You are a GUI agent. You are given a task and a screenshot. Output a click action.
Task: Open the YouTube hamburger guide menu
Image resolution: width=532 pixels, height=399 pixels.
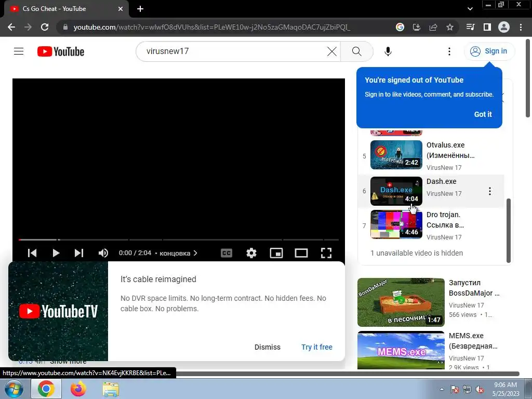tap(19, 51)
